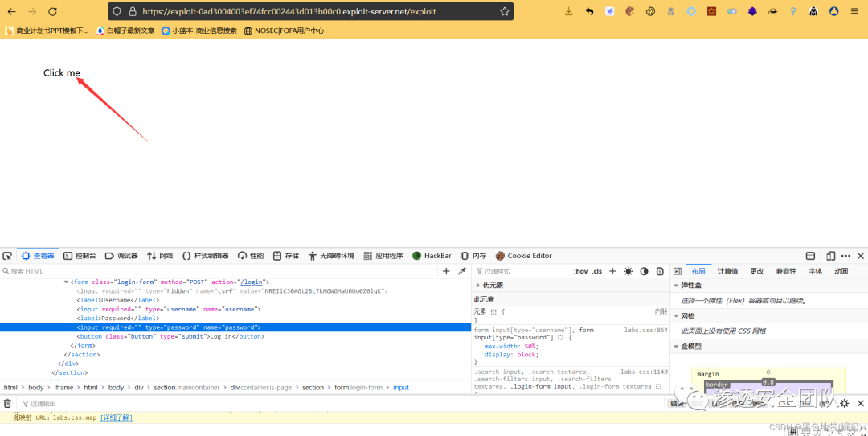Switch to the 查看器 inspector tab

point(39,256)
